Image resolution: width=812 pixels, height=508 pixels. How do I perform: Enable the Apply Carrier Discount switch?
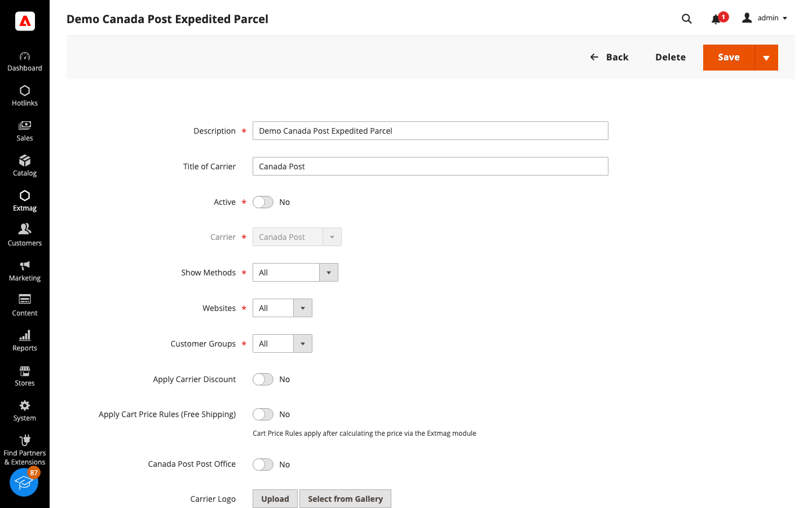click(263, 379)
